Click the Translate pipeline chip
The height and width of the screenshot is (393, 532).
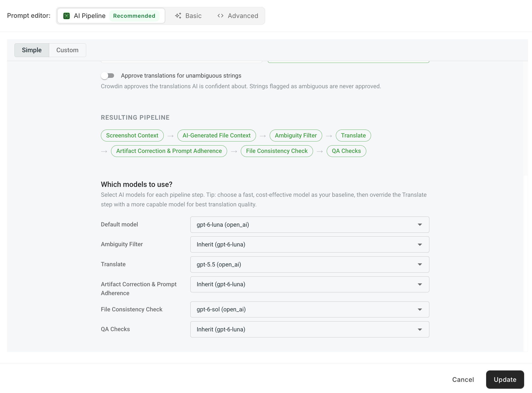(x=353, y=135)
